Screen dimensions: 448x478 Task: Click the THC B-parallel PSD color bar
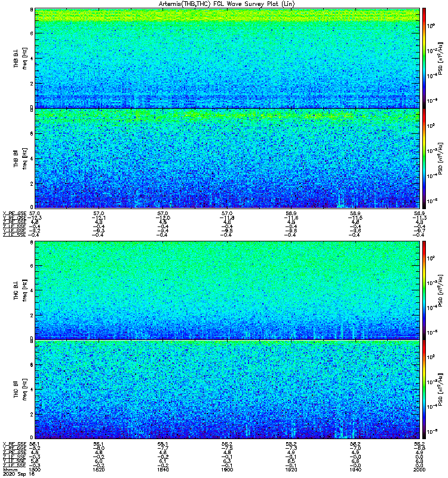click(424, 390)
